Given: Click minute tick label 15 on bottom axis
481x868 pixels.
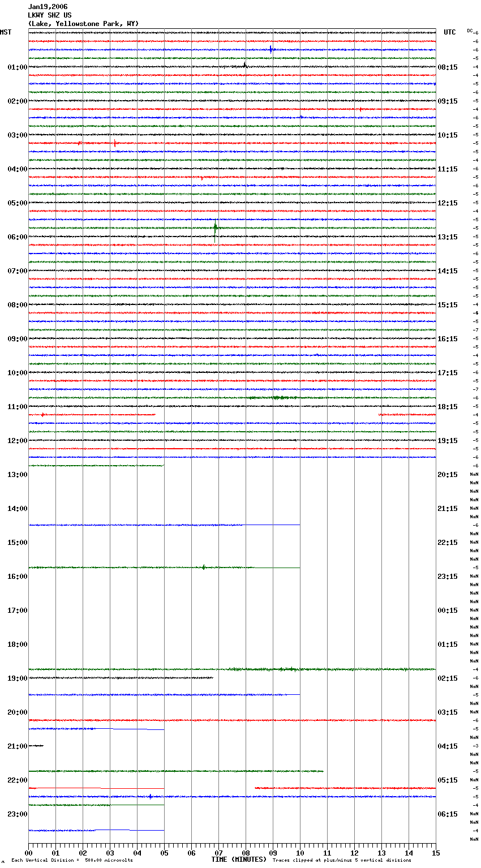Looking at the screenshot, I should click(x=436, y=853).
